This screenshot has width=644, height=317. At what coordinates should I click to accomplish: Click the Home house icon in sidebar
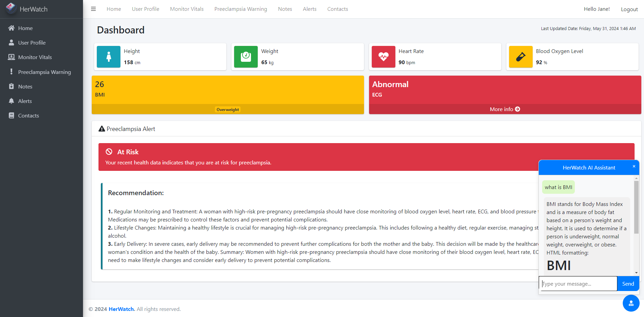[11, 28]
